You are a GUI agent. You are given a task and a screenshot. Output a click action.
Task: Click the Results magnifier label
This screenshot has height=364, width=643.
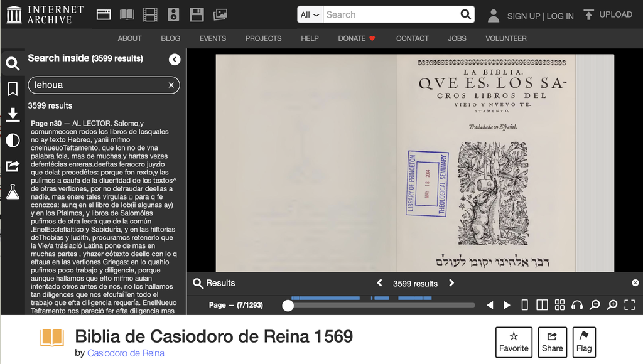(214, 283)
